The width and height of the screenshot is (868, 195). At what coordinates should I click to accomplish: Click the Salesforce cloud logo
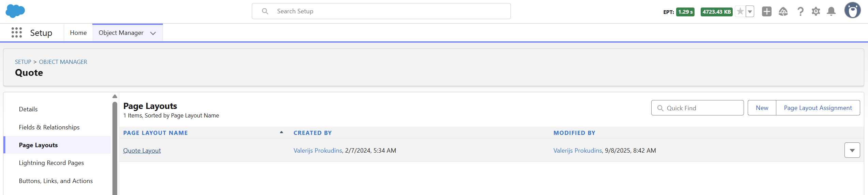[x=15, y=11]
